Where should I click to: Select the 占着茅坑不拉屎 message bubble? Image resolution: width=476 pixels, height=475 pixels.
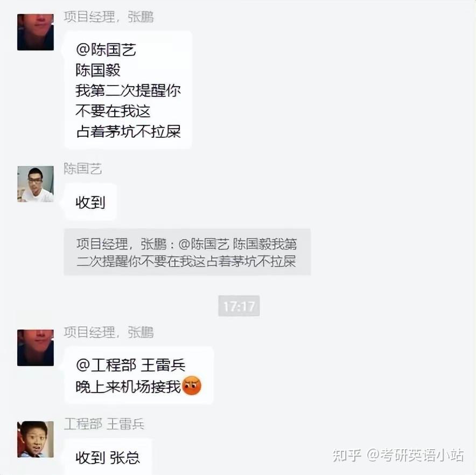click(128, 90)
